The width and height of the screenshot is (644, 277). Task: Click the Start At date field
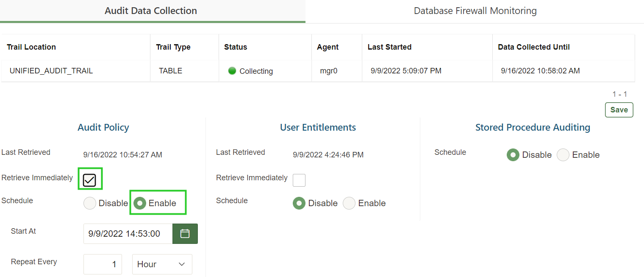click(x=127, y=233)
